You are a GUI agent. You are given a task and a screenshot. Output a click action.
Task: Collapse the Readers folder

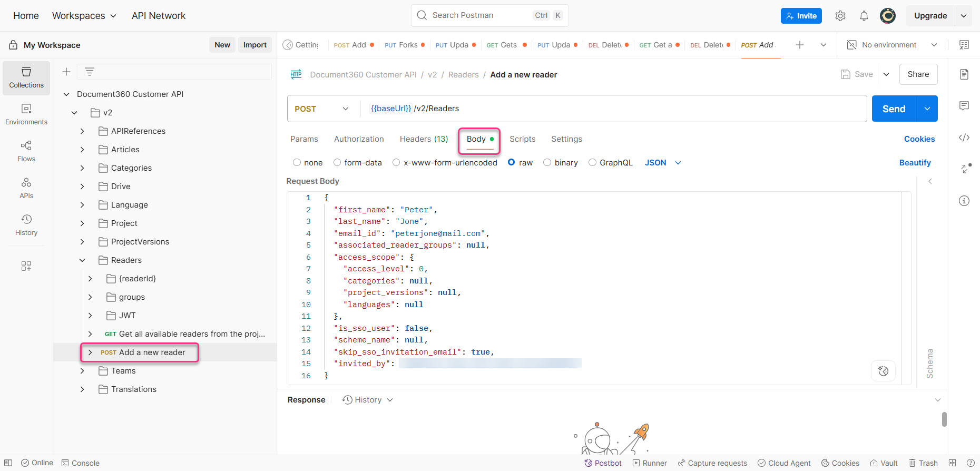tap(82, 260)
